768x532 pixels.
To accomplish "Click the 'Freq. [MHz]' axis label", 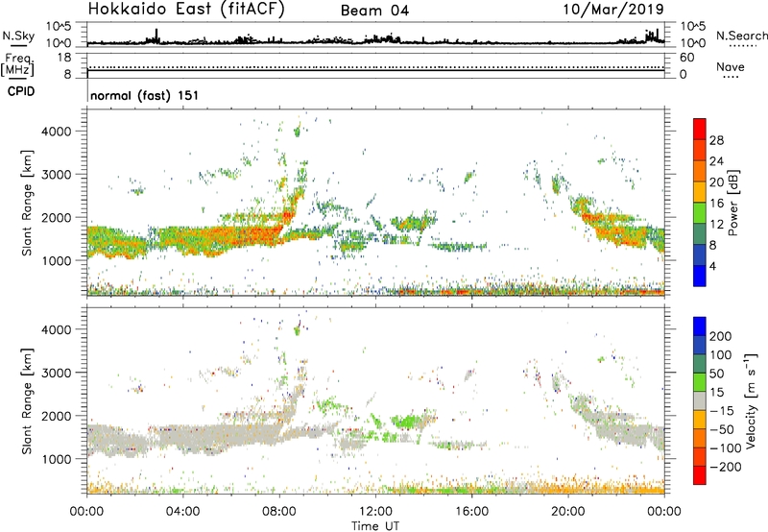I will pyautogui.click(x=17, y=65).
